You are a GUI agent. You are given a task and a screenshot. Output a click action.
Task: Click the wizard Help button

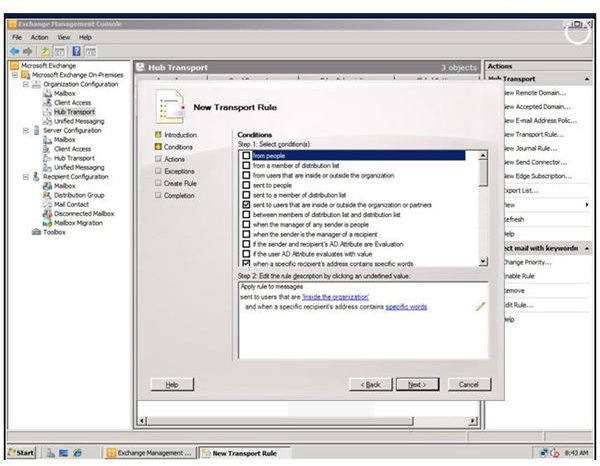tap(172, 385)
